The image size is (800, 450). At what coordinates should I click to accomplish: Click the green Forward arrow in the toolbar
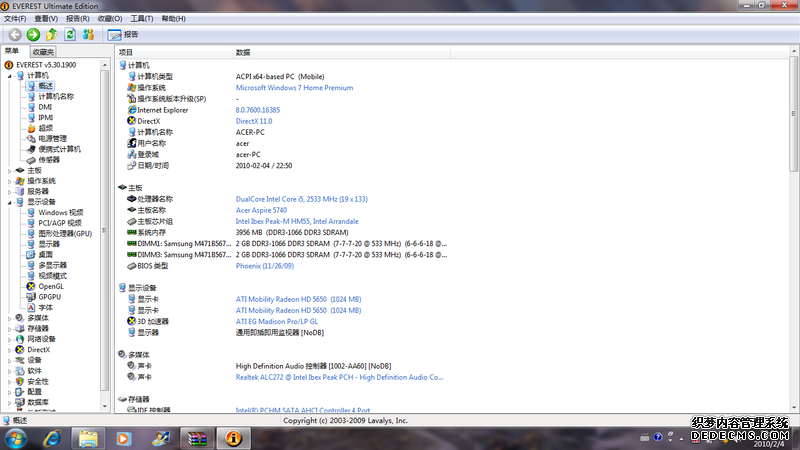(x=33, y=35)
